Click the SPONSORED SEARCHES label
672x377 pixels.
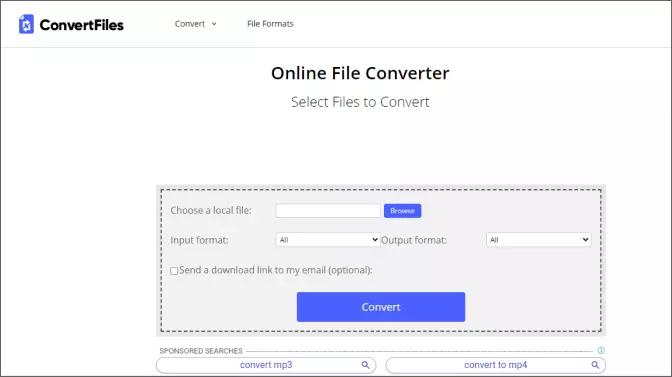201,351
